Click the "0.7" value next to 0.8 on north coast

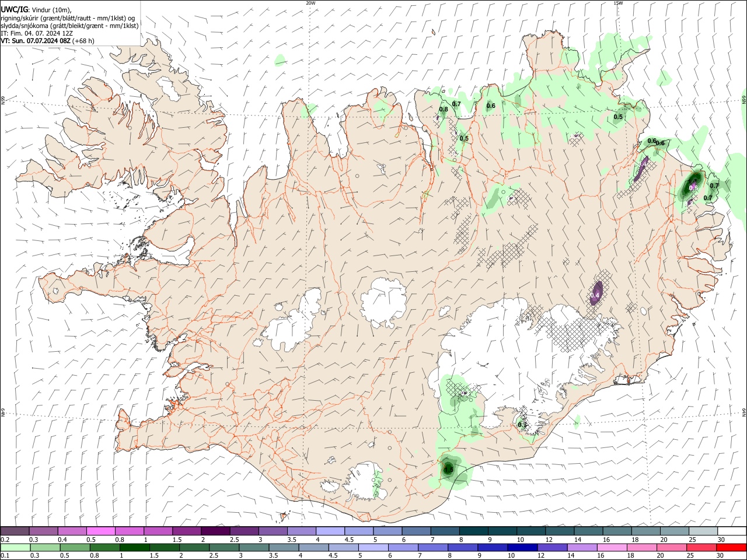pos(456,104)
